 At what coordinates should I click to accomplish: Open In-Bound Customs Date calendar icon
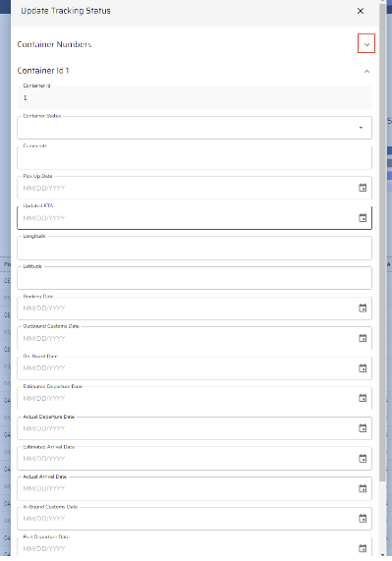(363, 518)
